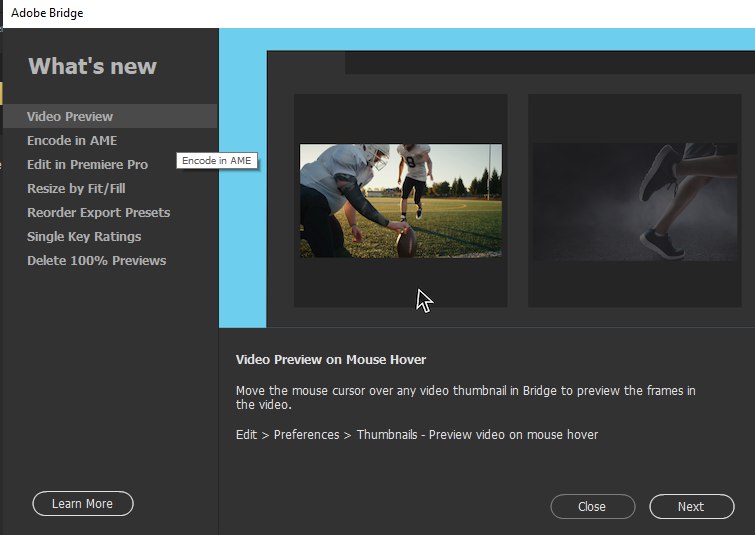Select Single Key Ratings item
Image resolution: width=755 pixels, height=535 pixels.
(x=84, y=236)
